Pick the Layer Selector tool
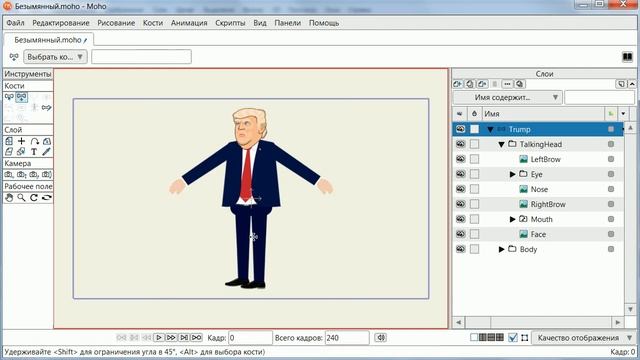The width and height of the screenshot is (640, 360). tap(22, 152)
